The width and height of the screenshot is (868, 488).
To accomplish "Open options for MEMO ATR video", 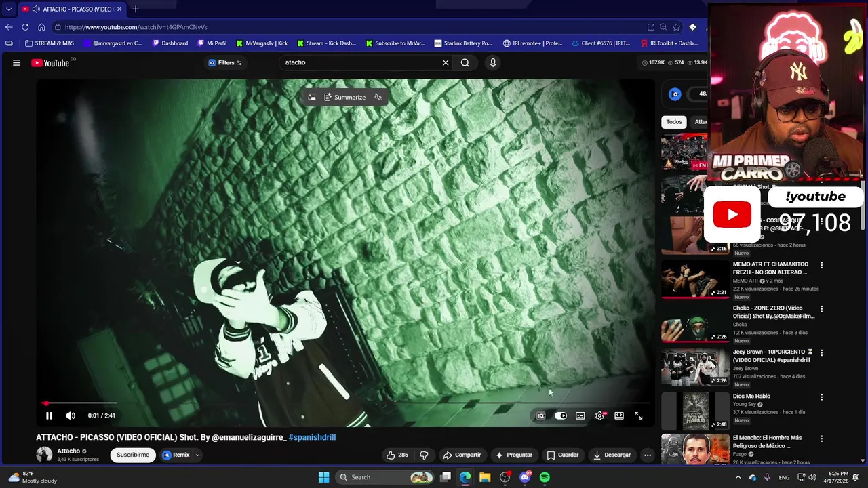I will pyautogui.click(x=822, y=265).
